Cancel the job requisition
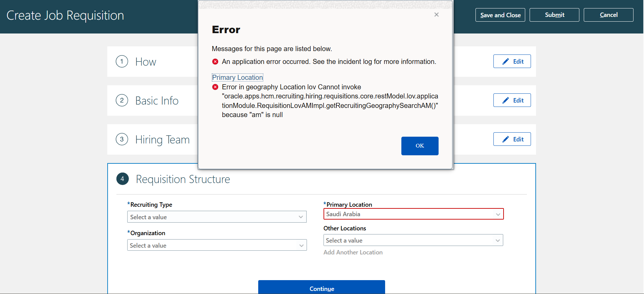The width and height of the screenshot is (644, 294). [x=608, y=15]
